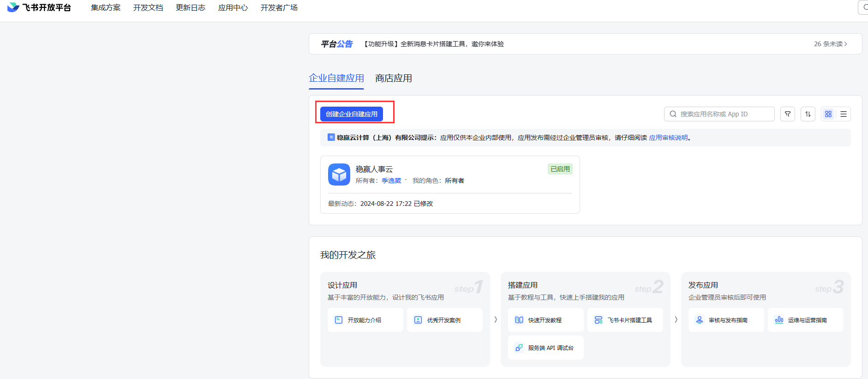The width and height of the screenshot is (868, 379).
Task: Open 运维与运营指南 card
Action: (806, 320)
